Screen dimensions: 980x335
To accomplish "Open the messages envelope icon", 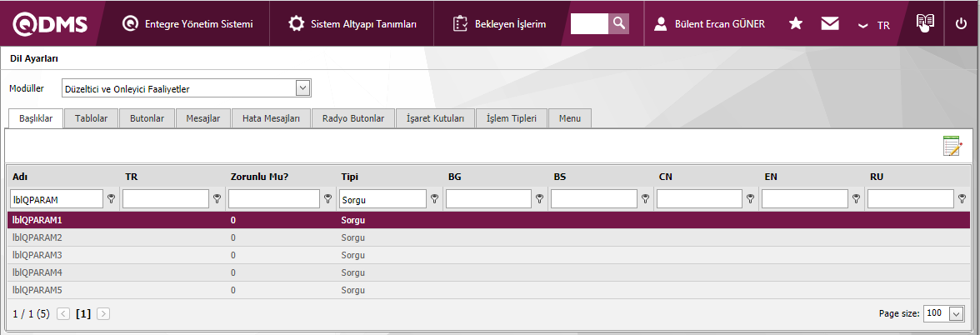I will (x=829, y=24).
